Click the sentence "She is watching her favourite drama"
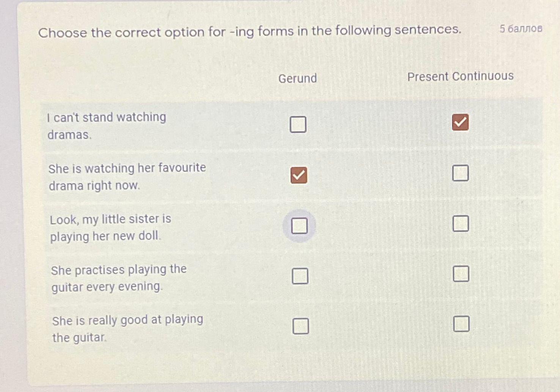 tap(127, 176)
